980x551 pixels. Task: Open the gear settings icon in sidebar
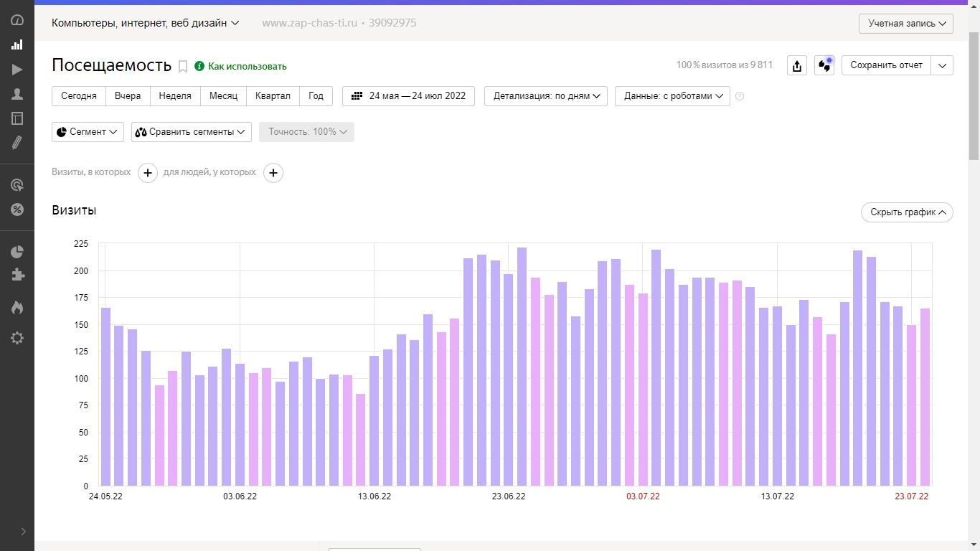point(17,338)
